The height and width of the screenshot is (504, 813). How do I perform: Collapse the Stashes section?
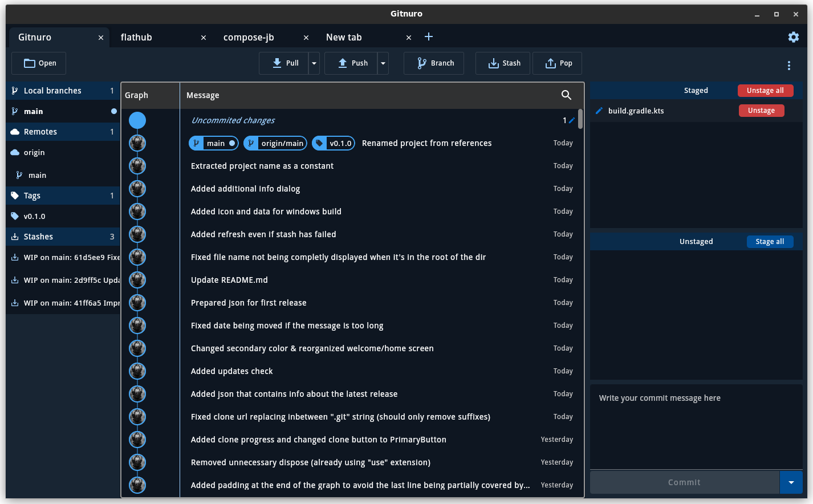click(x=63, y=237)
